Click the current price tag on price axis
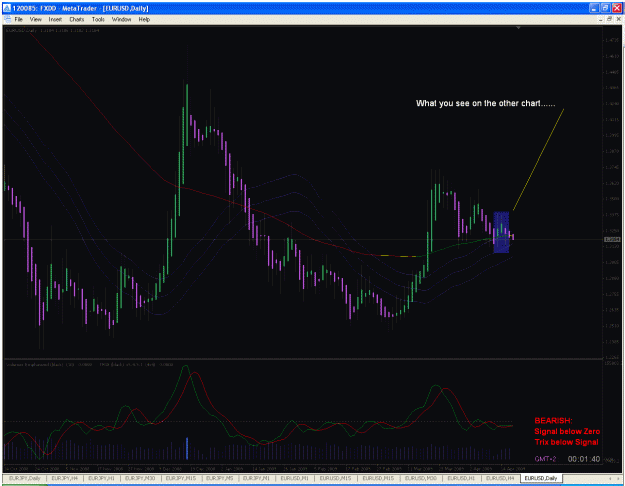 coord(612,239)
